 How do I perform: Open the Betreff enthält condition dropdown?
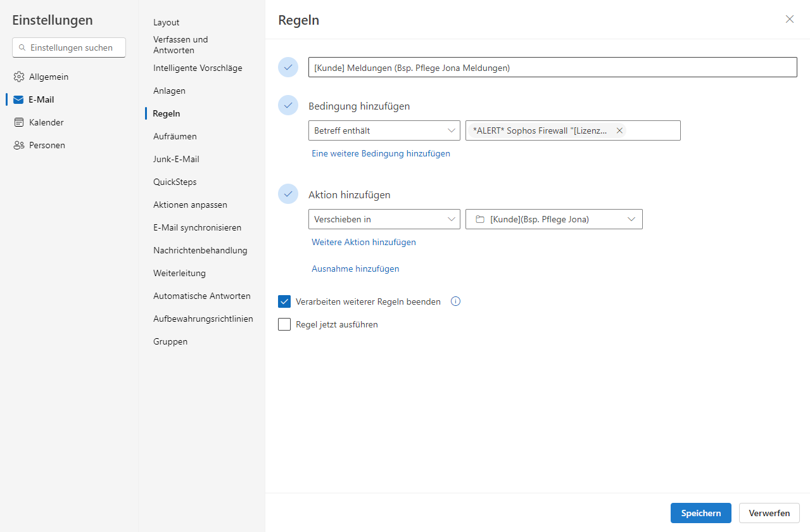[384, 130]
